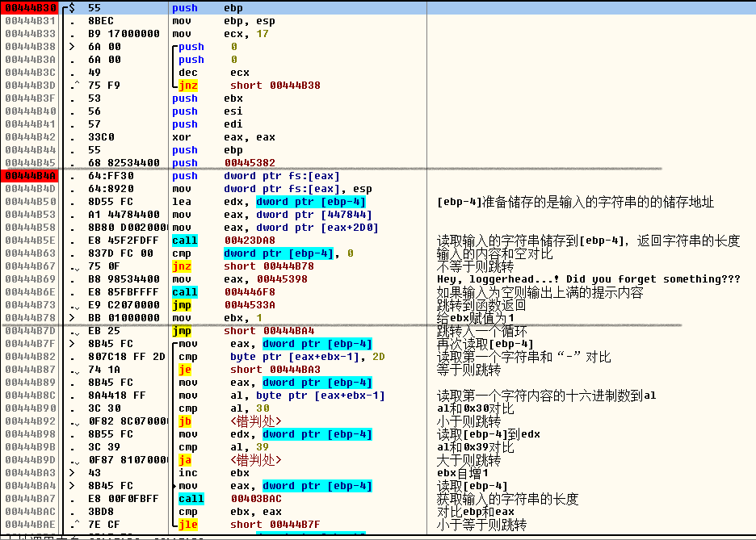Click inc ebx instruction

point(213,473)
